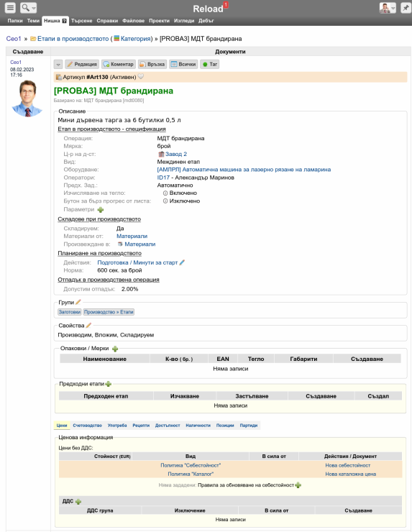
Task: Click the Ceo1 profile photo
Action: click(x=27, y=98)
